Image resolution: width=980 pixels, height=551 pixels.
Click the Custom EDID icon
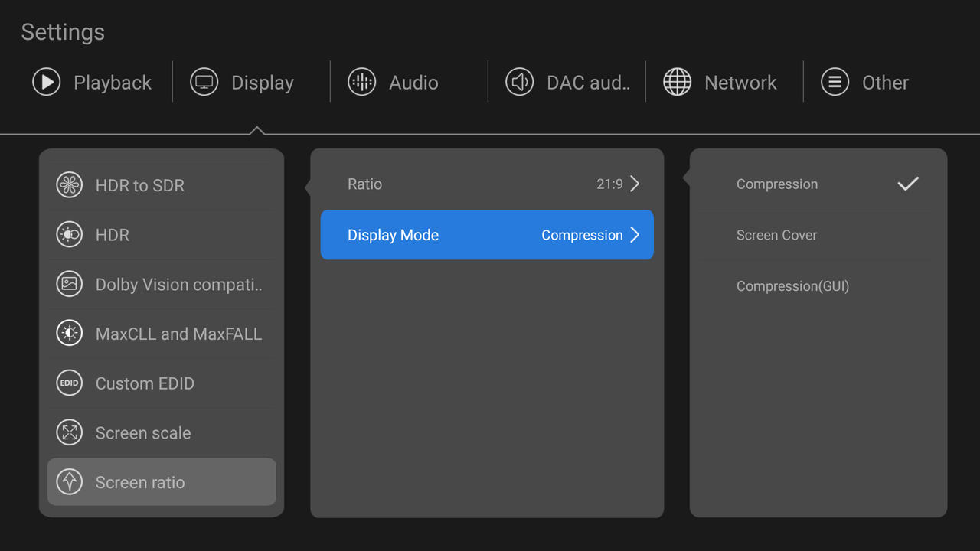70,383
